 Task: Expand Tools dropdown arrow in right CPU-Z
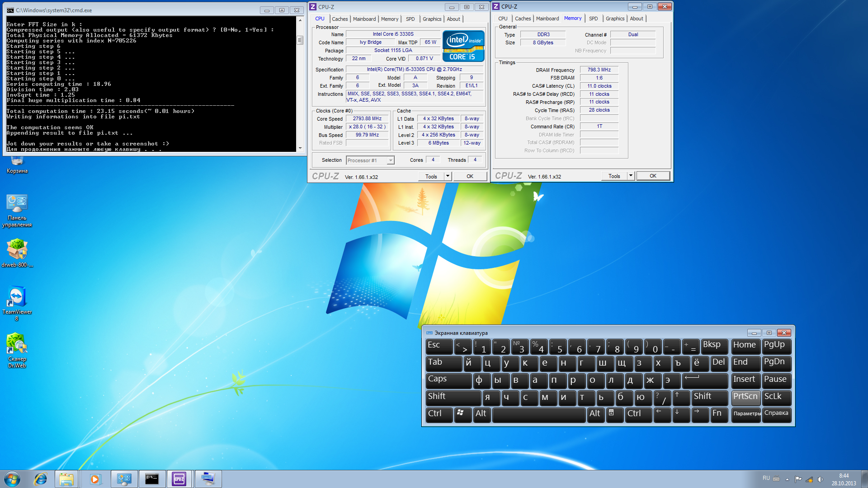click(631, 176)
